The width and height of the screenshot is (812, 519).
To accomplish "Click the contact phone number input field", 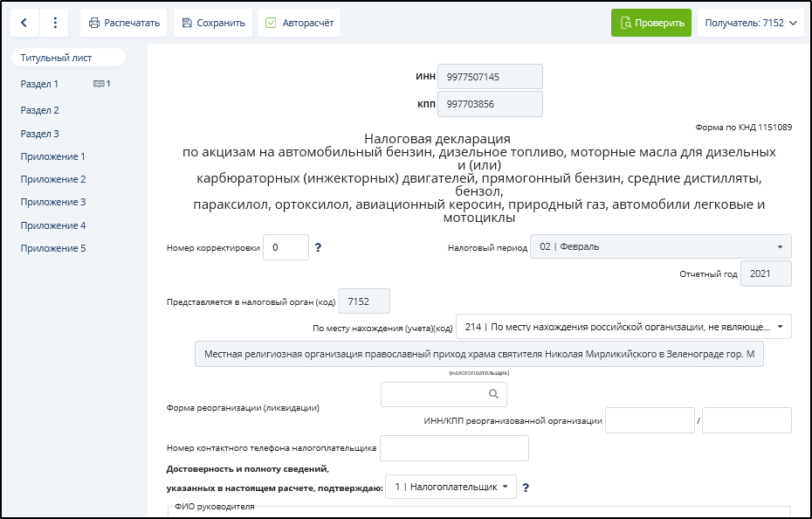I will (454, 448).
